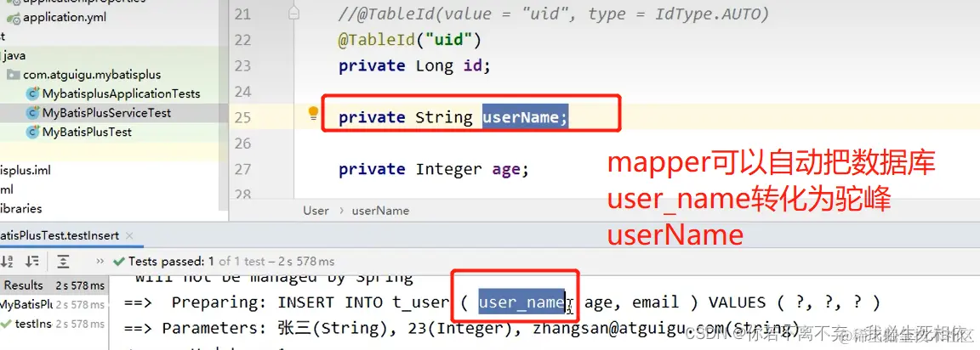Click the Tests passed status text
Viewport: 980px width, 350px height.
pos(231,262)
